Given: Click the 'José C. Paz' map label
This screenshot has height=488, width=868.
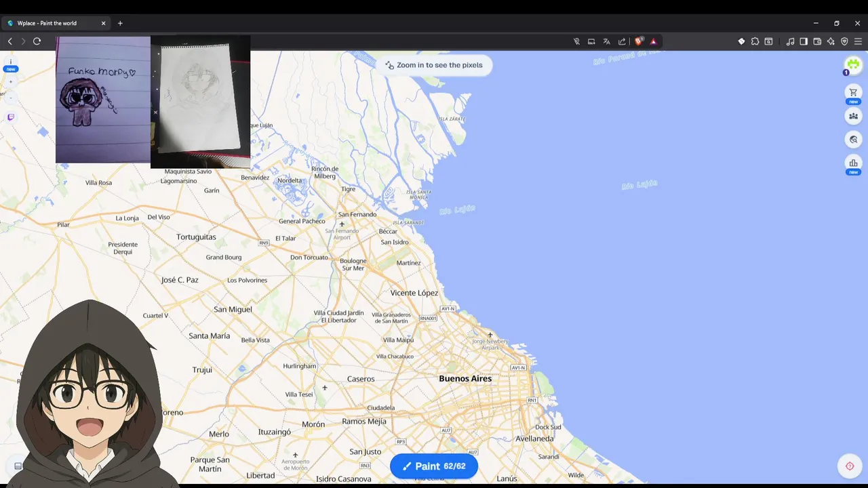Looking at the screenshot, I should 180,280.
